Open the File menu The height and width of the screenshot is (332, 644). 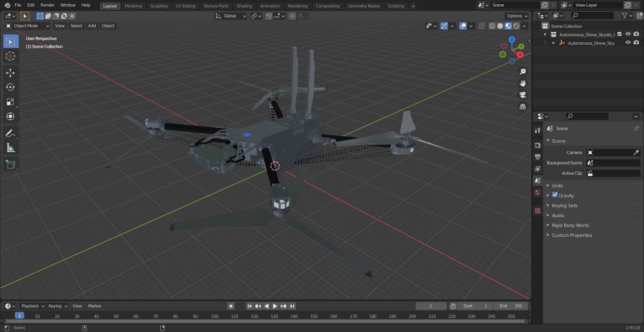(17, 5)
